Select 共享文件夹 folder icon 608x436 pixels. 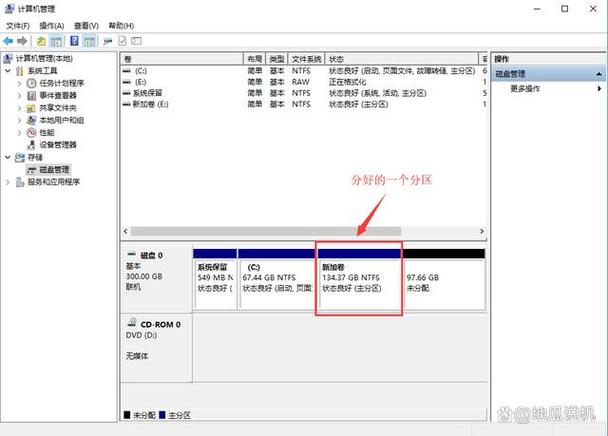31,108
